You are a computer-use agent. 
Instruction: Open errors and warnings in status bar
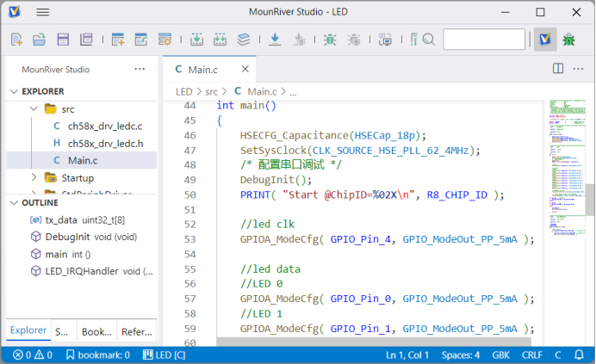[x=33, y=355]
